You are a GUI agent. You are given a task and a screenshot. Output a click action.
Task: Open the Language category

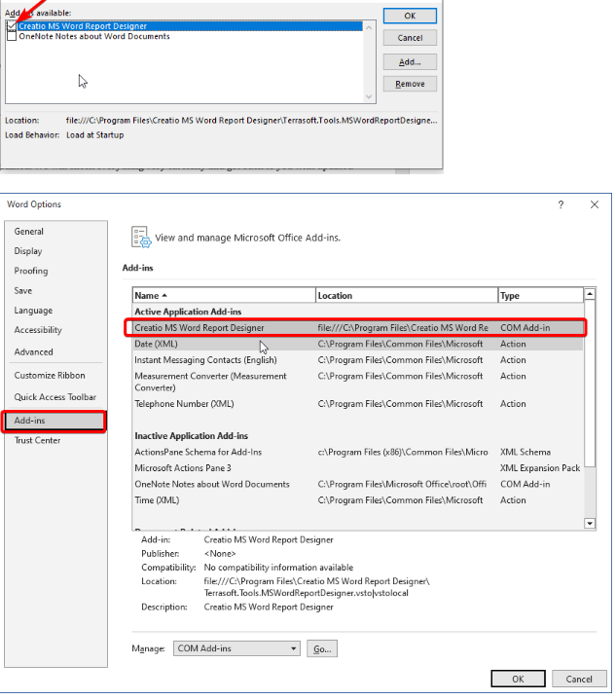[x=33, y=311]
